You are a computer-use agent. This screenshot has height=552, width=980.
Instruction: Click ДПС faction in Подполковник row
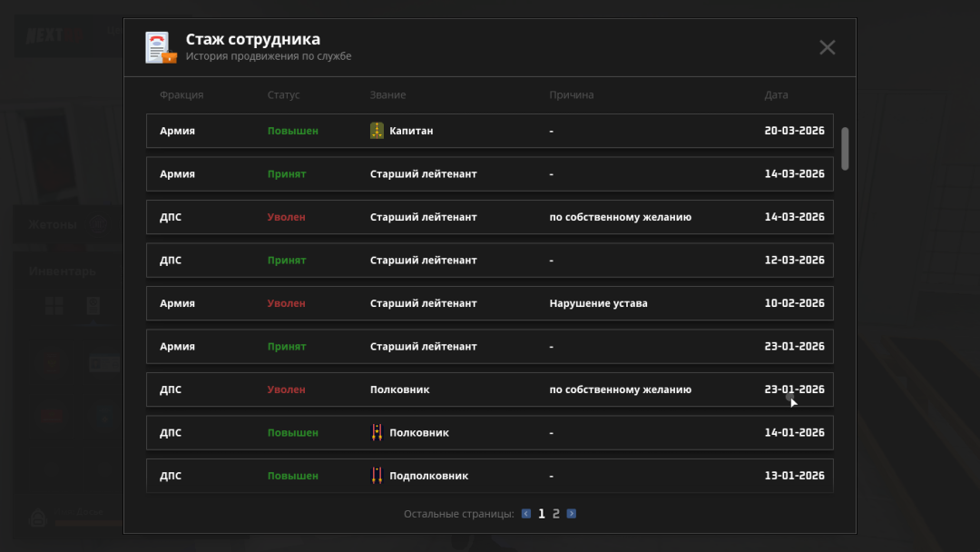[x=171, y=476]
